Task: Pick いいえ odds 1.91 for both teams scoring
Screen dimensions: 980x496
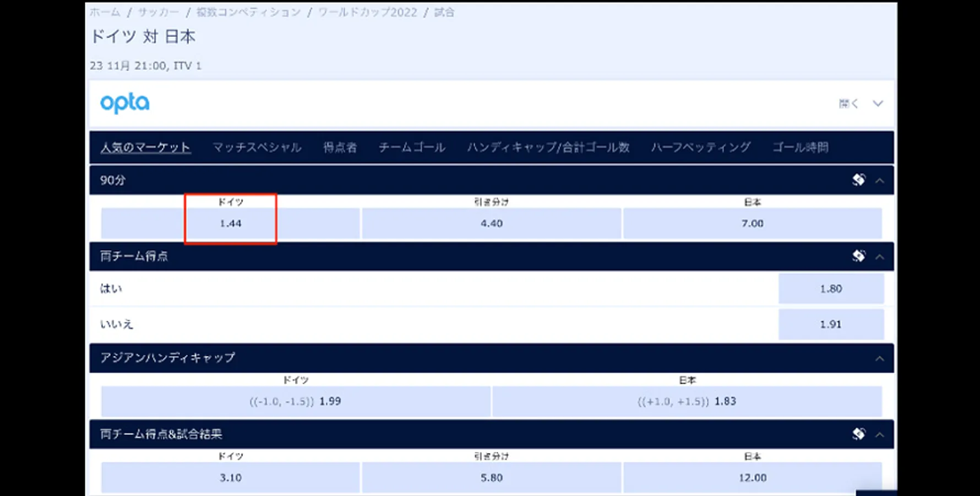Action: click(831, 324)
